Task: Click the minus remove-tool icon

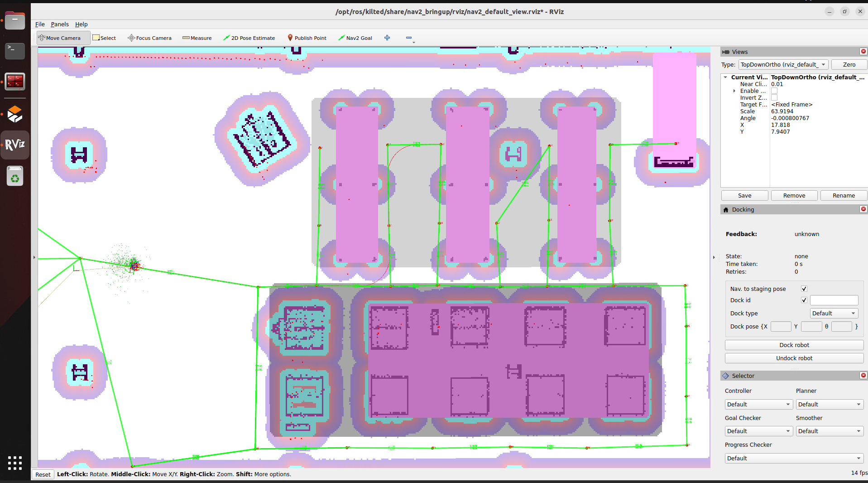Action: pyautogui.click(x=409, y=38)
